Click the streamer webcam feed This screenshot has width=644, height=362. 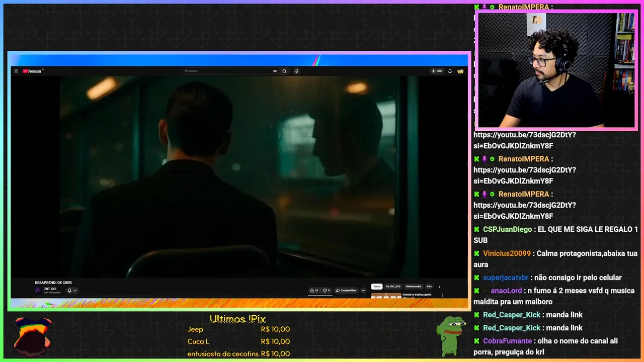point(556,70)
